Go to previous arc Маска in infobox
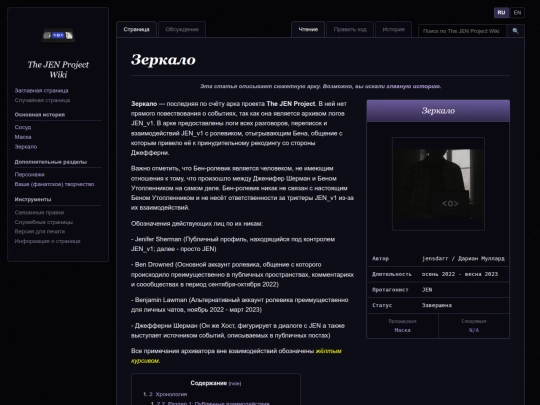 click(402, 330)
